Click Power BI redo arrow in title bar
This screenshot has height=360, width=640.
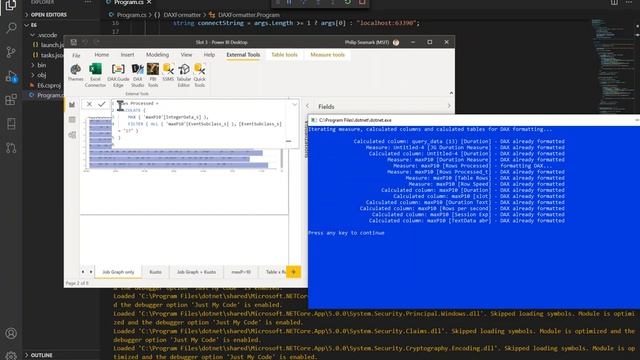click(96, 42)
